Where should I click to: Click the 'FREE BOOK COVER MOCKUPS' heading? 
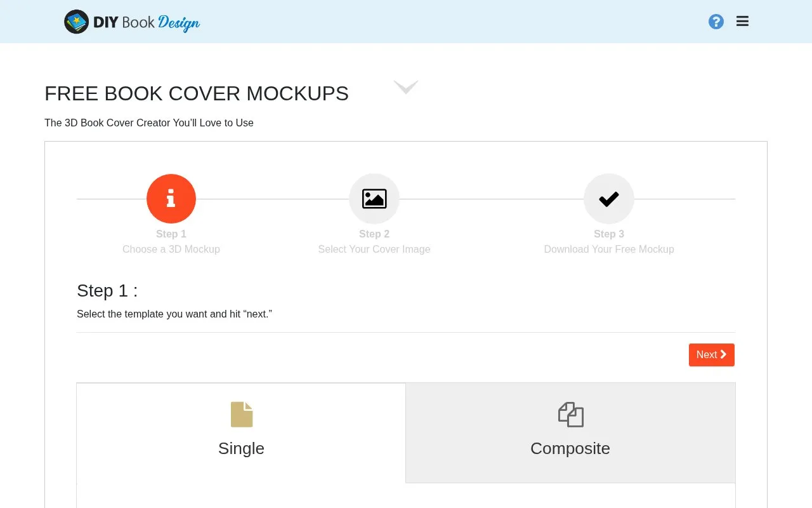(197, 93)
